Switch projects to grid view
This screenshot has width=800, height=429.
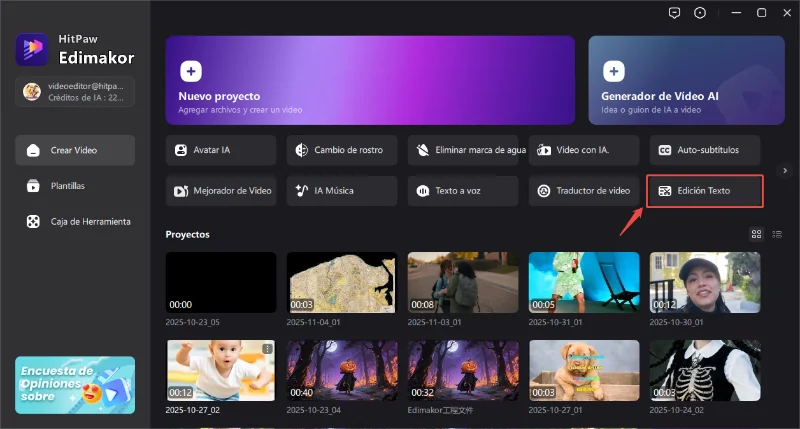757,234
